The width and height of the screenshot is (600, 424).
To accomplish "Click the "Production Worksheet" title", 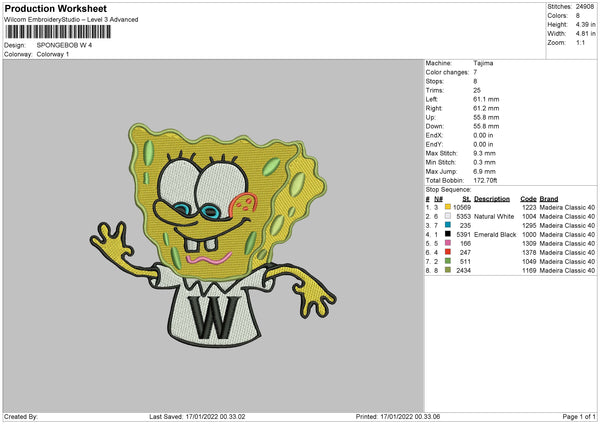I will (55, 8).
